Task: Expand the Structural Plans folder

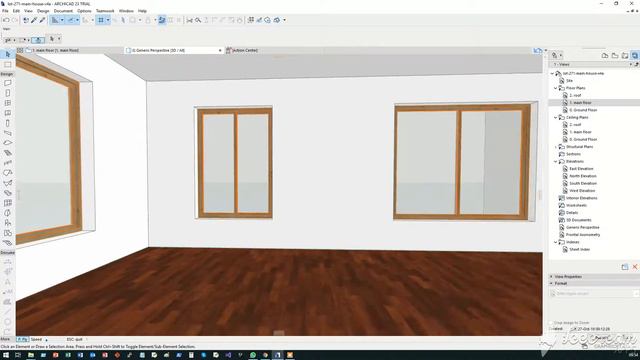Action: [x=556, y=147]
